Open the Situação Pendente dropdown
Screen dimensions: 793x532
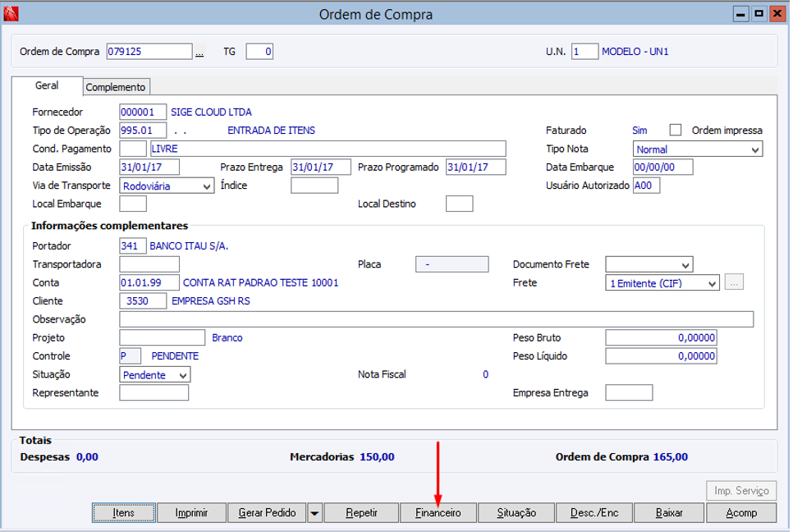pyautogui.click(x=155, y=374)
